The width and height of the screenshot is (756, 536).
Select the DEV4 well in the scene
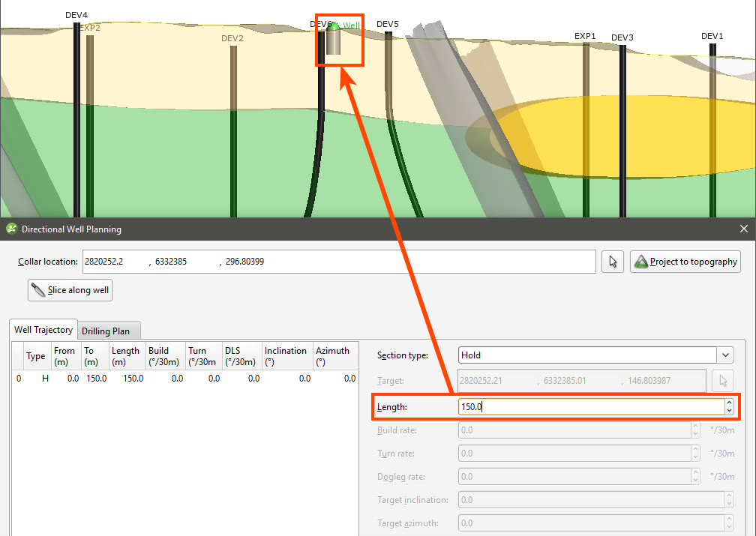click(76, 112)
